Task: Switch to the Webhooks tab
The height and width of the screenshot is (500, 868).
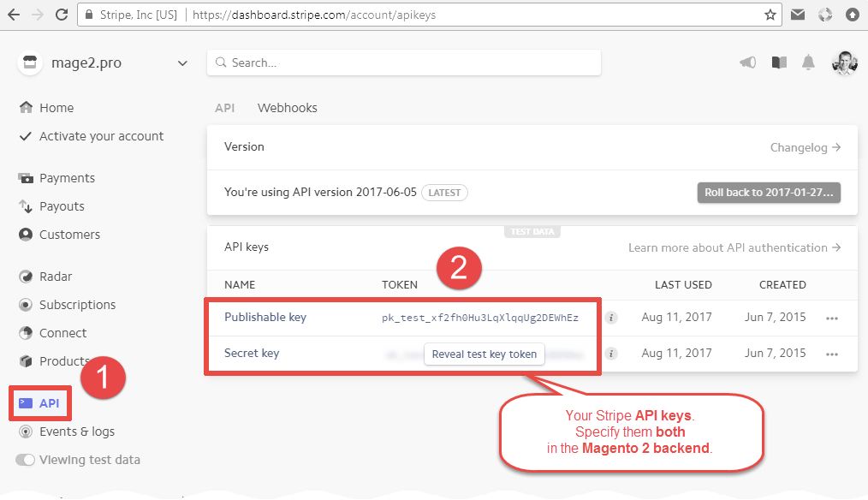Action: [288, 108]
